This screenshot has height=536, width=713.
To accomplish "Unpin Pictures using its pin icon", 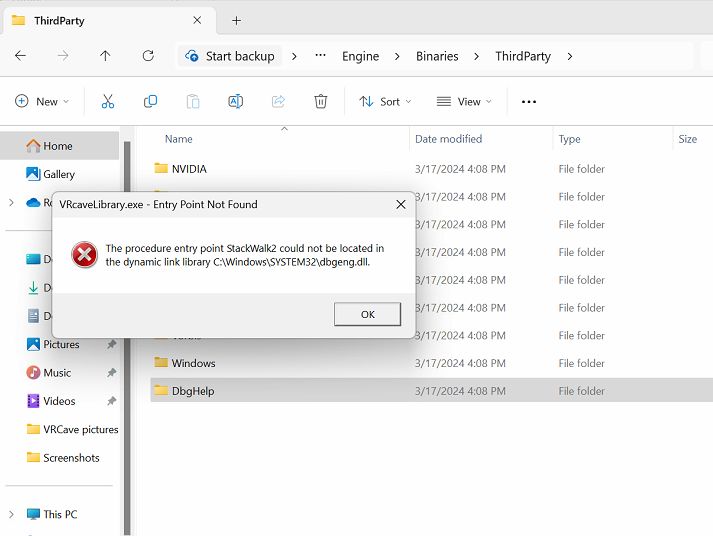I will [111, 344].
